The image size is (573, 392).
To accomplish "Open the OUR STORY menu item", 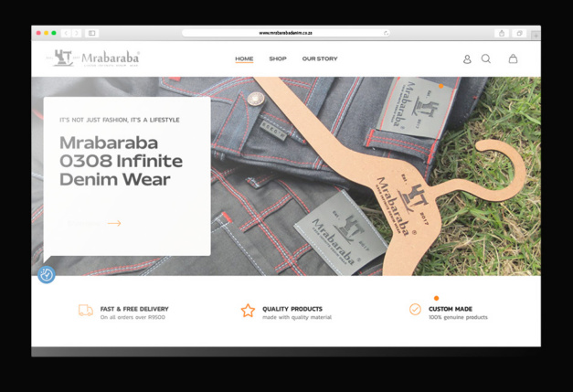I will [320, 58].
